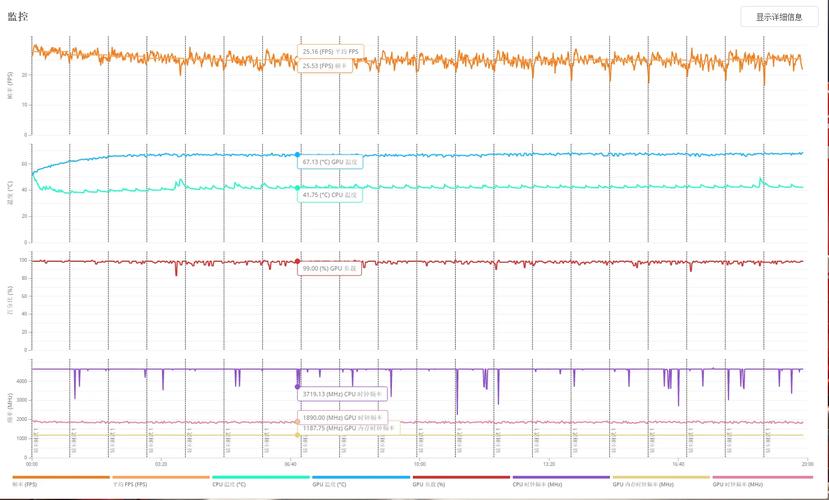Click the 1187.75 MHz GPU 内存时钟频率 tooltip
Viewport: 829px width, 500px height.
(x=347, y=427)
